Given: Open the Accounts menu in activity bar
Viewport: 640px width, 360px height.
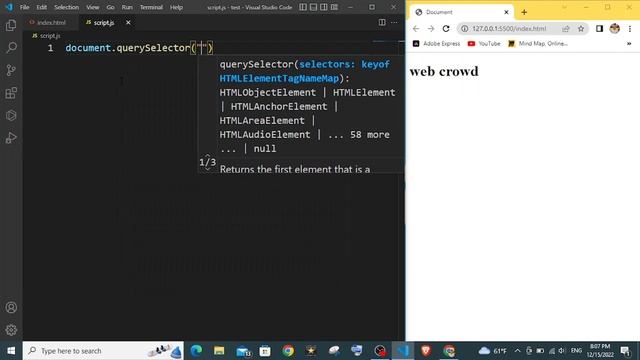Looking at the screenshot, I should click(x=11, y=307).
